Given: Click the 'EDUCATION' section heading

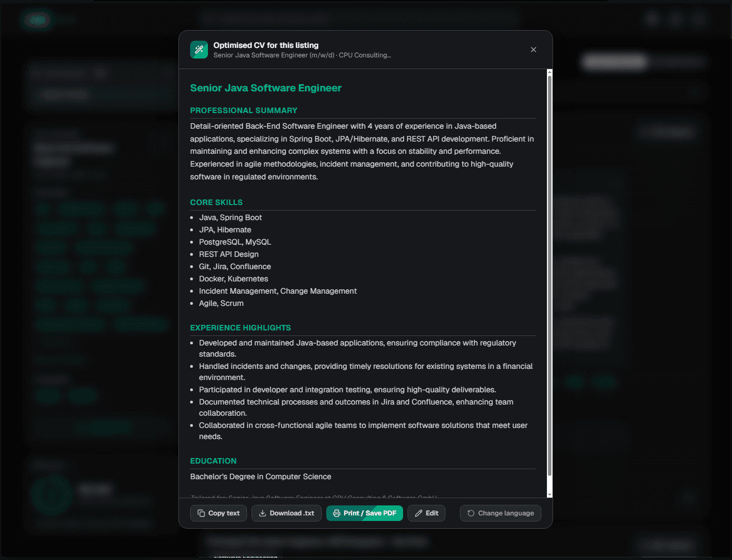Looking at the screenshot, I should (x=214, y=461).
